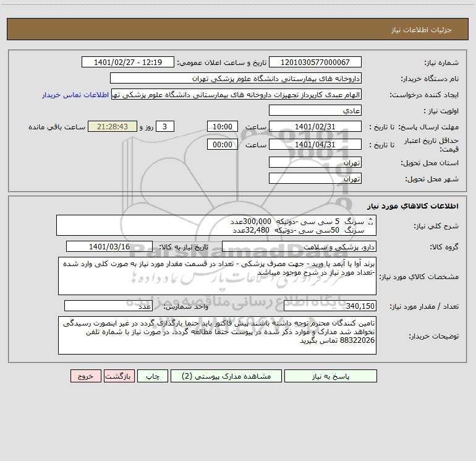The width and height of the screenshot is (476, 461).
Task: Click the price validity time 00:00
Action: coord(222,144)
